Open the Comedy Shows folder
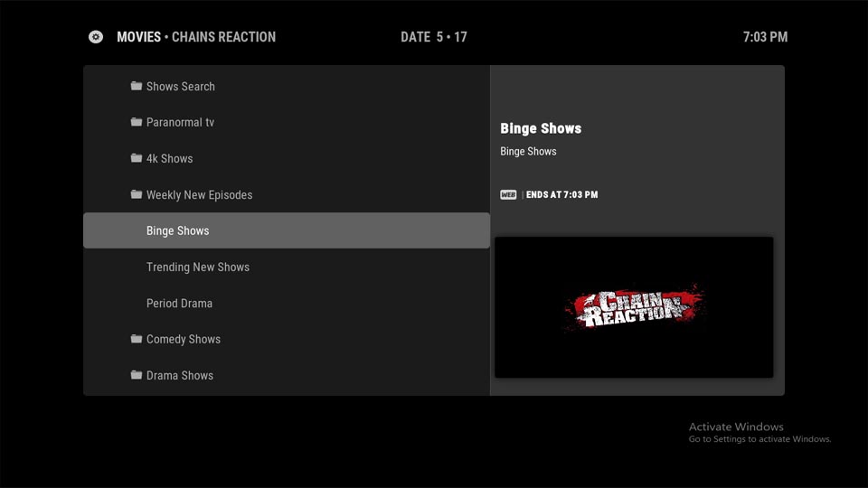Image resolution: width=868 pixels, height=488 pixels. coord(287,339)
